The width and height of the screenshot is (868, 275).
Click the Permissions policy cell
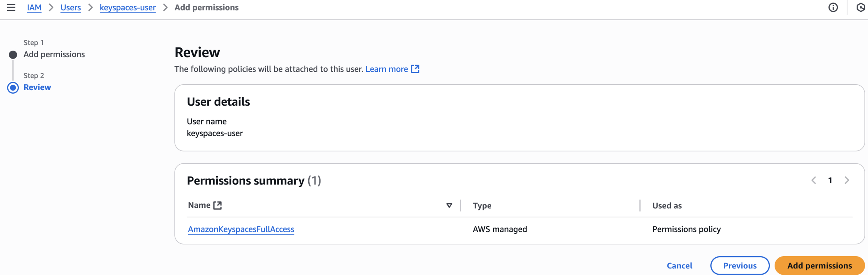[x=686, y=229]
